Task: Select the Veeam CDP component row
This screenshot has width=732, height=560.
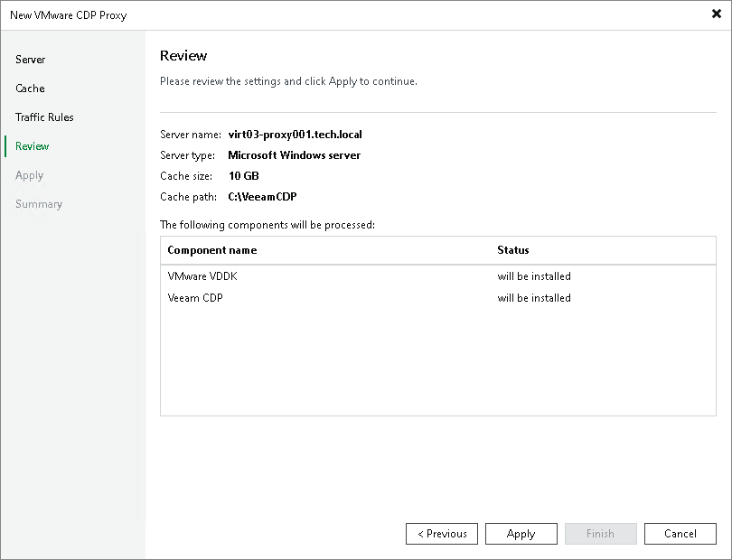Action: click(x=438, y=298)
